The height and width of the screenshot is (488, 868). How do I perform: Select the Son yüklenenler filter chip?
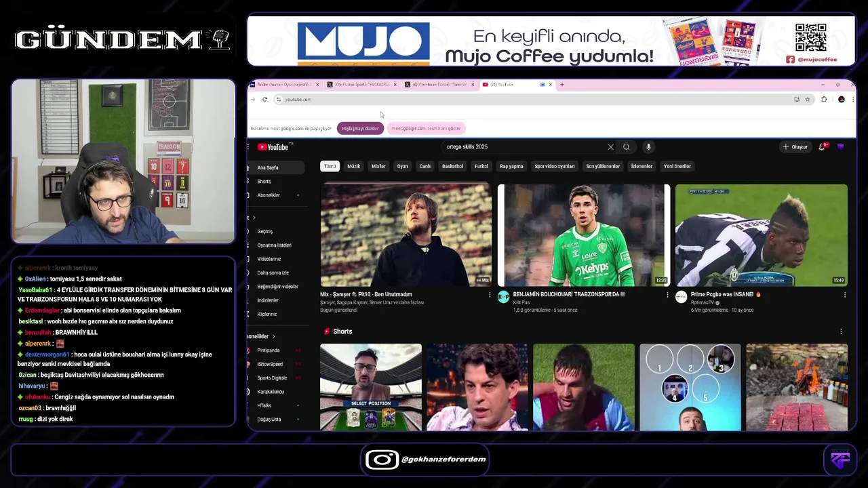603,166
